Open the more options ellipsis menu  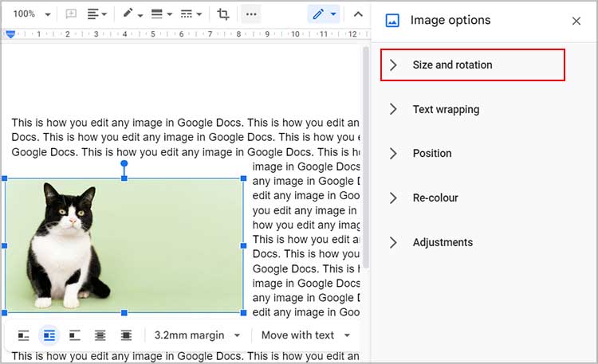250,14
